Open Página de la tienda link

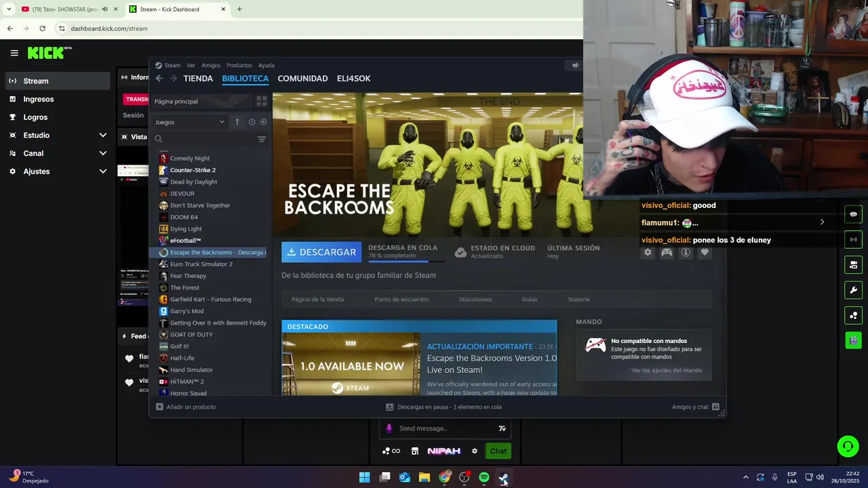click(317, 299)
